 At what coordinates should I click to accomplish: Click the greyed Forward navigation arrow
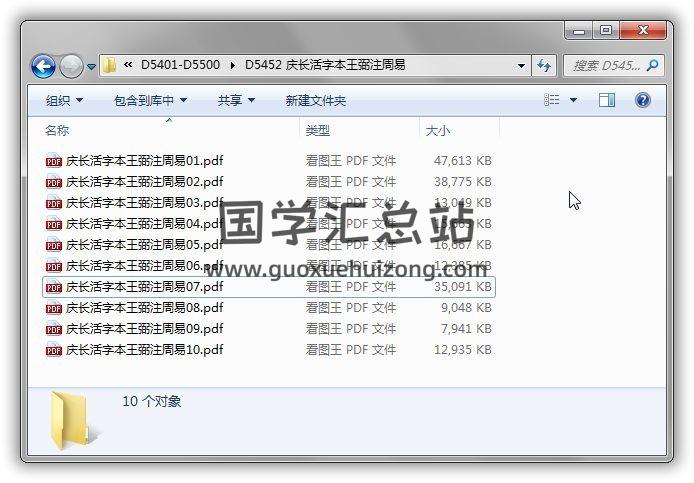tap(71, 67)
